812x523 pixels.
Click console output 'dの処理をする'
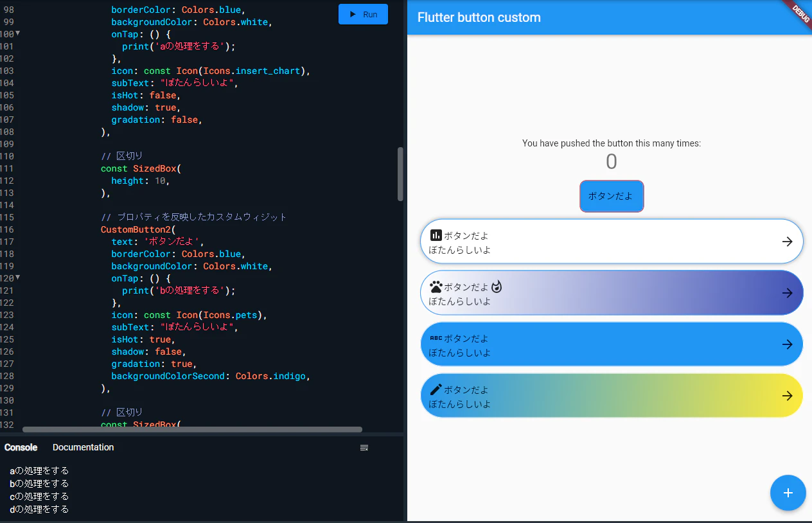click(39, 509)
